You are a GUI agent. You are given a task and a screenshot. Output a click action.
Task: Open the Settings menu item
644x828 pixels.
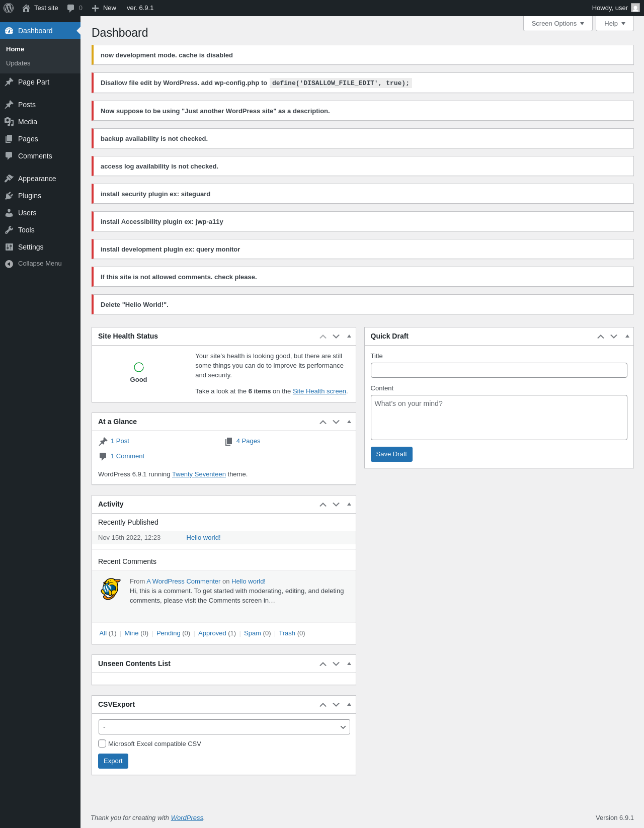point(31,247)
